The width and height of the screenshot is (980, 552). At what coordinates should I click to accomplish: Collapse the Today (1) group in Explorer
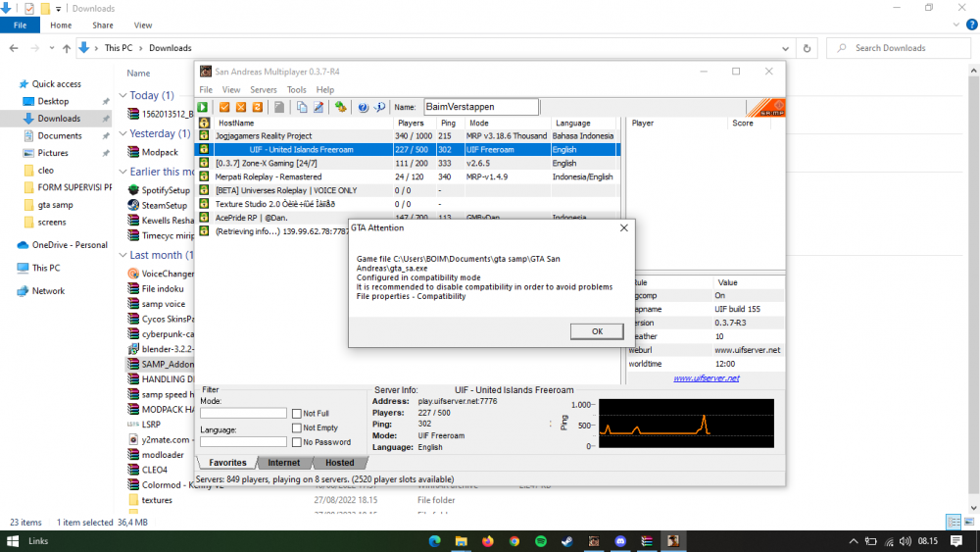coord(123,96)
